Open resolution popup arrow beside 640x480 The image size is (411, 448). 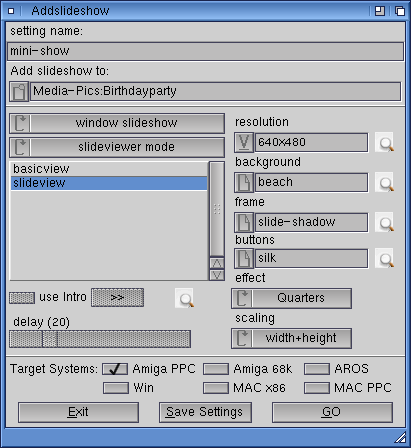coord(244,143)
